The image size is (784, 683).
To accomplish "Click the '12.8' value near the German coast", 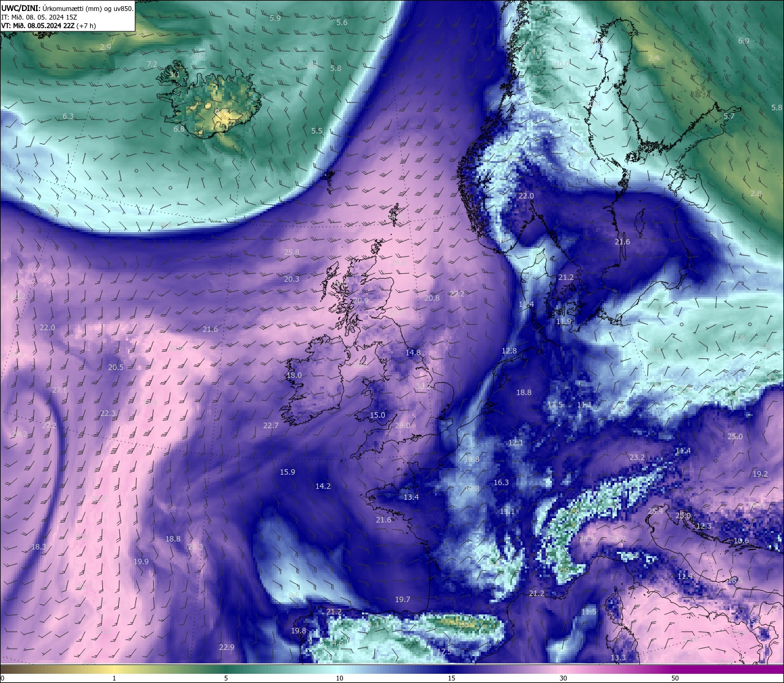I will click(x=509, y=350).
